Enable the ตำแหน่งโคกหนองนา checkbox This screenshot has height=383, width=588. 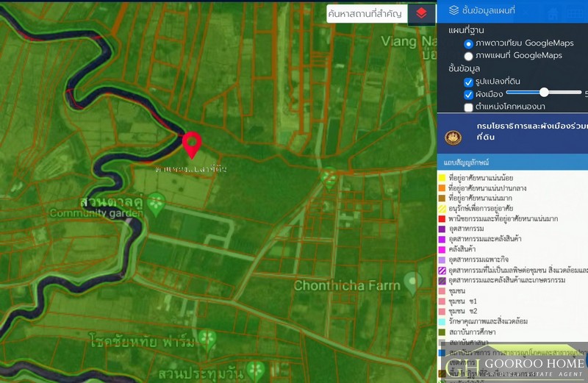point(468,107)
